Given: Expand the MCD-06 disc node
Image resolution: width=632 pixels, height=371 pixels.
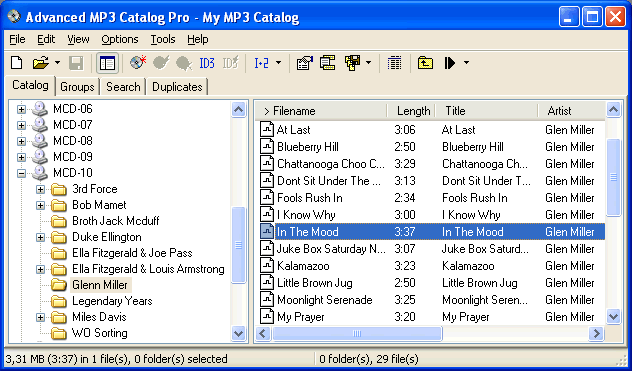Looking at the screenshot, I should click(21, 109).
